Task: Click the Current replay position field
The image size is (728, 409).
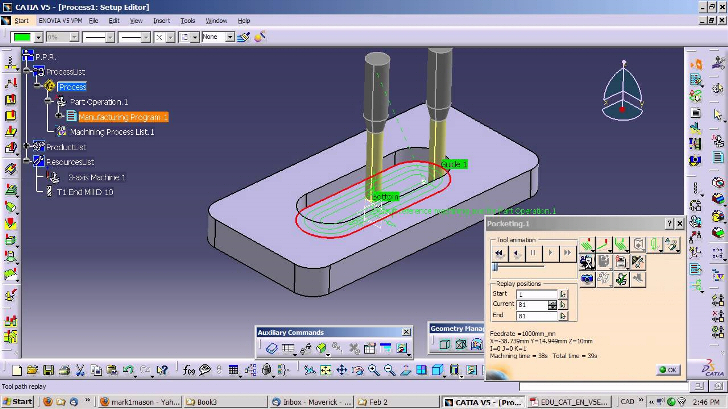Action: click(532, 305)
